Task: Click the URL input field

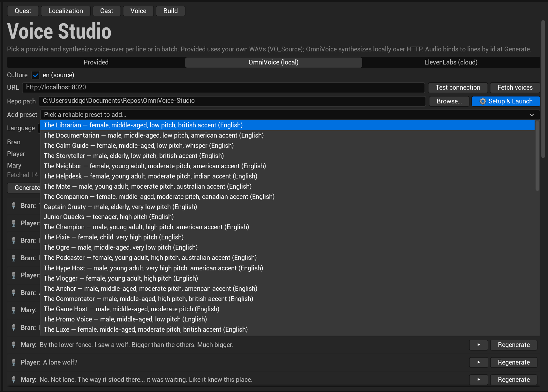Action: pos(223,87)
